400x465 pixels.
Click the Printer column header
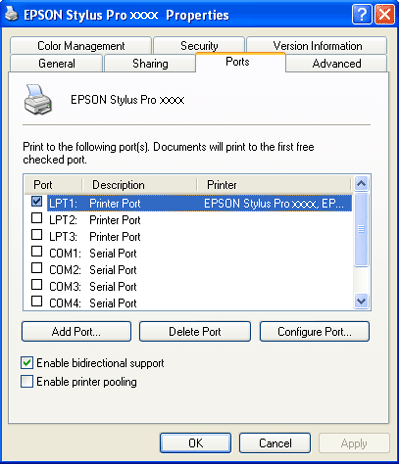(x=274, y=185)
